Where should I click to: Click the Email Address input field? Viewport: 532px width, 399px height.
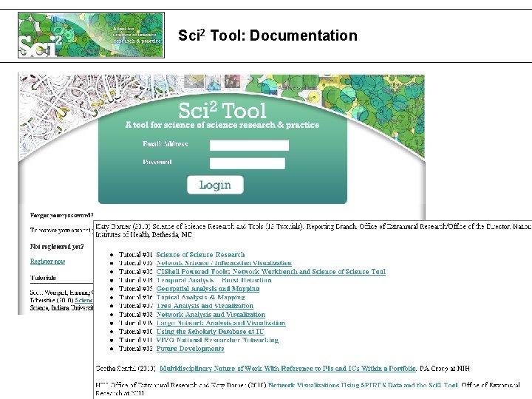250,146
